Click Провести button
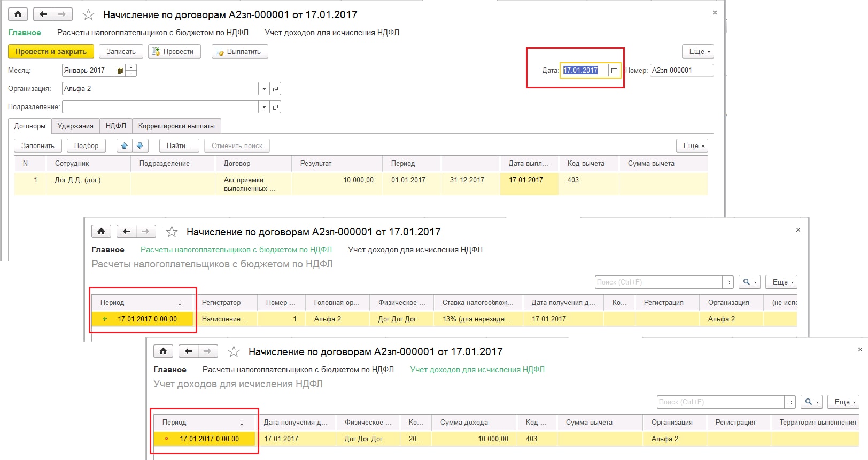The width and height of the screenshot is (868, 460). (x=174, y=52)
